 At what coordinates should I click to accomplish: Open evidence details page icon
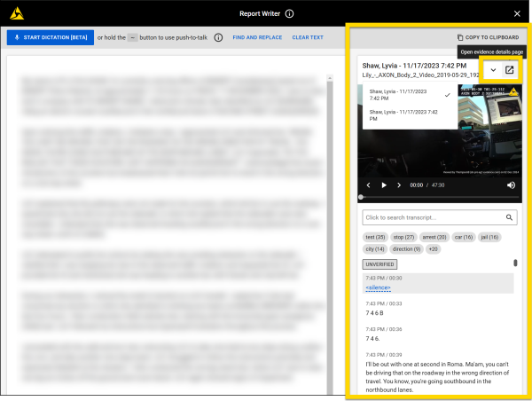click(x=510, y=70)
